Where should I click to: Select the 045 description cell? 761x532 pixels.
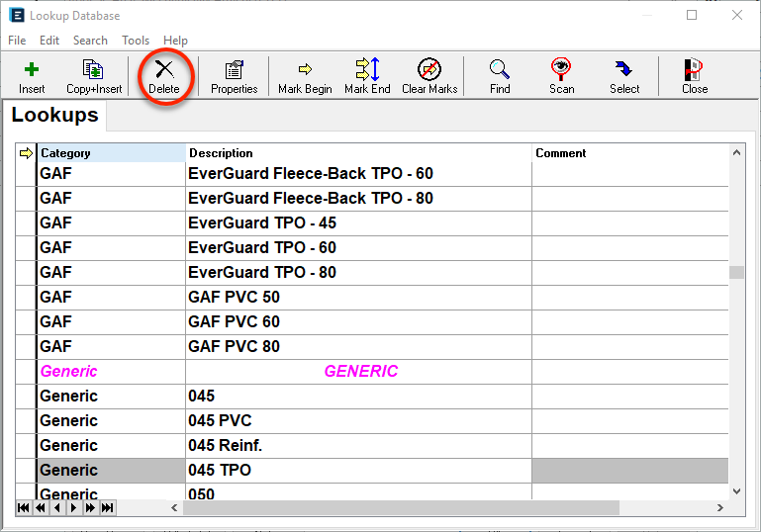[358, 397]
